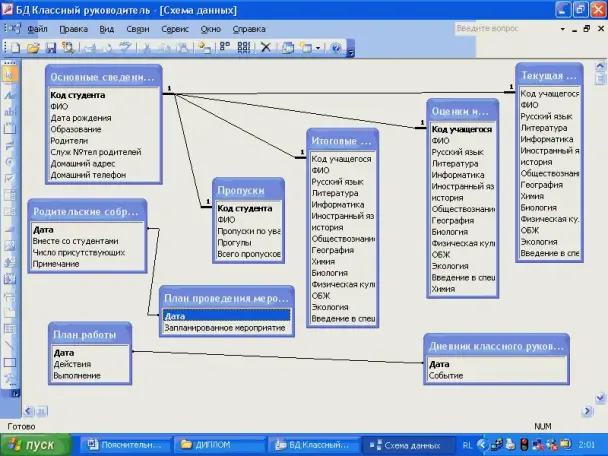Select 'Событие' field in Дневник классного table
This screenshot has width=608, height=456.
click(447, 377)
